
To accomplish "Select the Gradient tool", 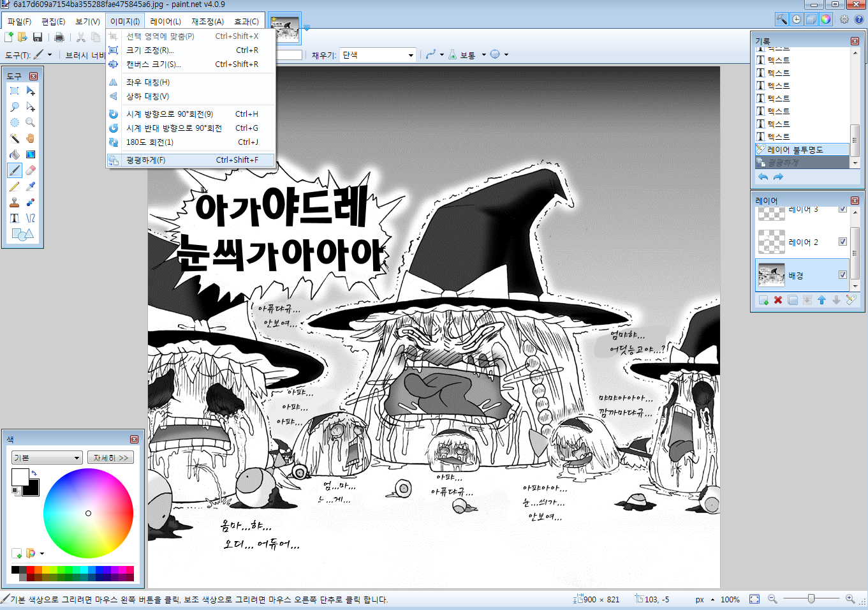I will tap(31, 154).
